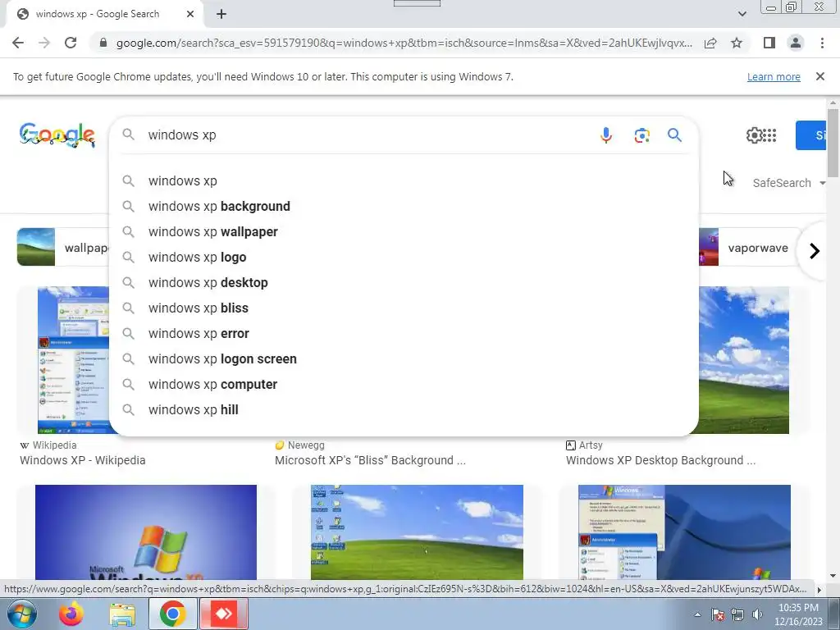Open the Google apps grid icon
Image resolution: width=840 pixels, height=630 pixels.
[769, 135]
